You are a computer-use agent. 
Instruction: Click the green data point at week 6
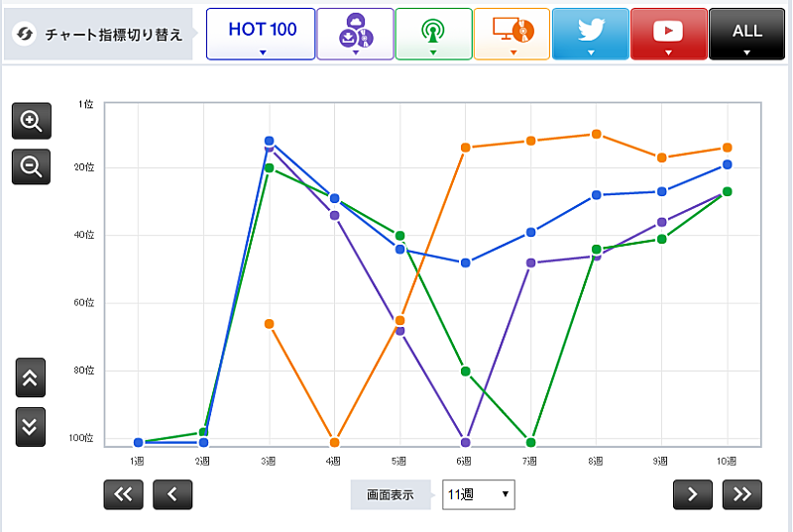[x=465, y=371]
